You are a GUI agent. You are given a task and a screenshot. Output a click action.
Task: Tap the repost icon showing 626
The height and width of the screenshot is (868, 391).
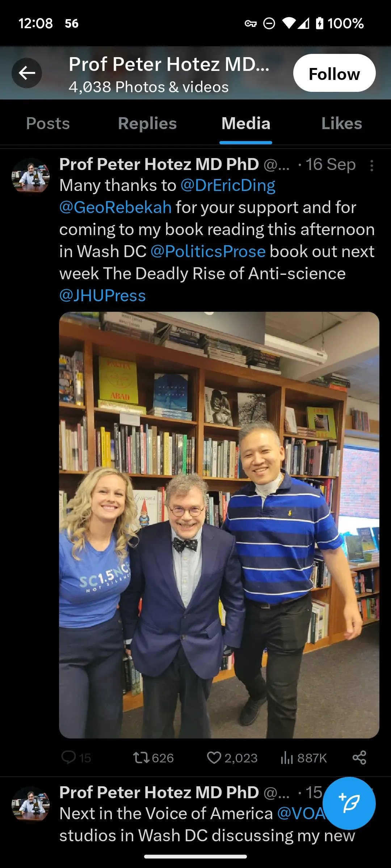(141, 757)
